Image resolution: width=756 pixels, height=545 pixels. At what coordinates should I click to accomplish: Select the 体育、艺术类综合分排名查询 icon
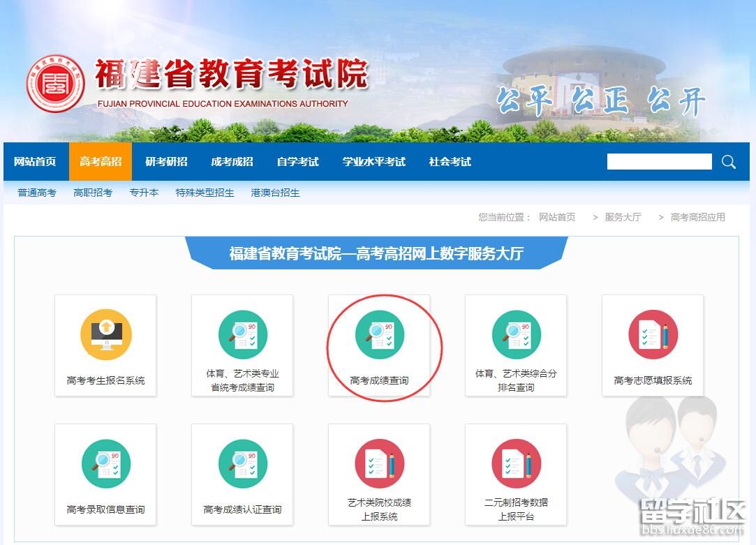(516, 336)
